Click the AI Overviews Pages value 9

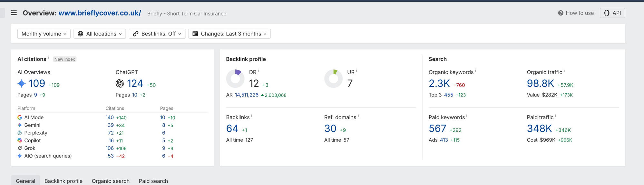[35, 95]
